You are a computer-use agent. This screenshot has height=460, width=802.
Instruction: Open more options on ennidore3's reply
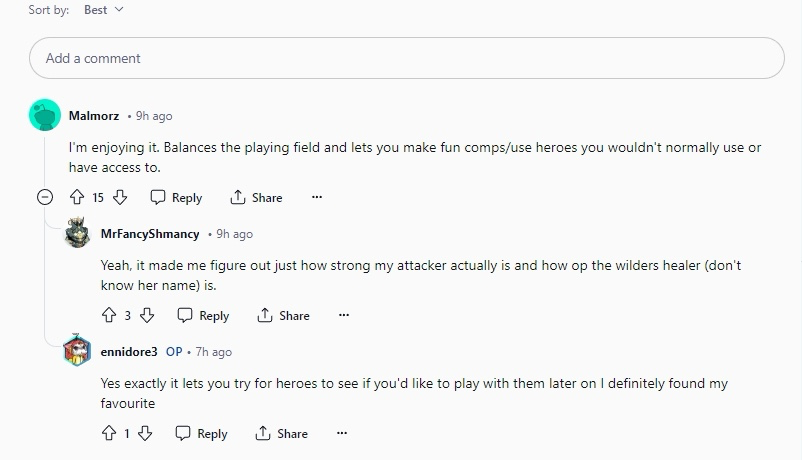pos(342,433)
